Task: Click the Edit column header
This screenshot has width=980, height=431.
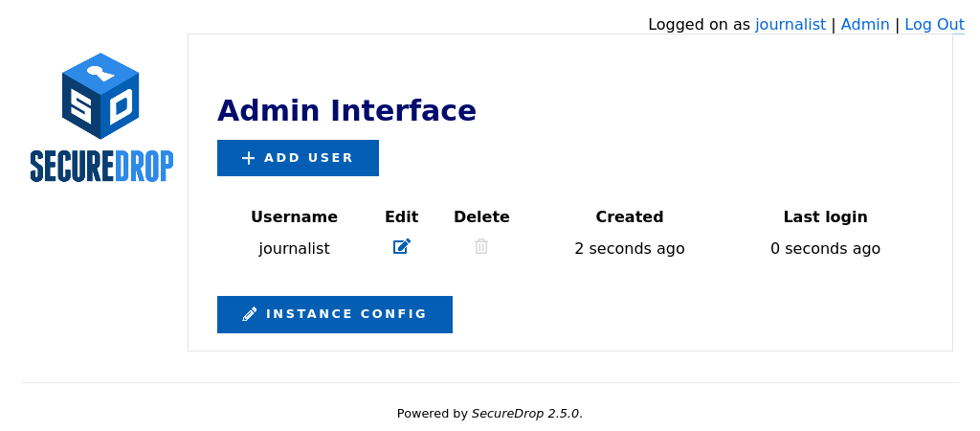Action: [x=402, y=216]
